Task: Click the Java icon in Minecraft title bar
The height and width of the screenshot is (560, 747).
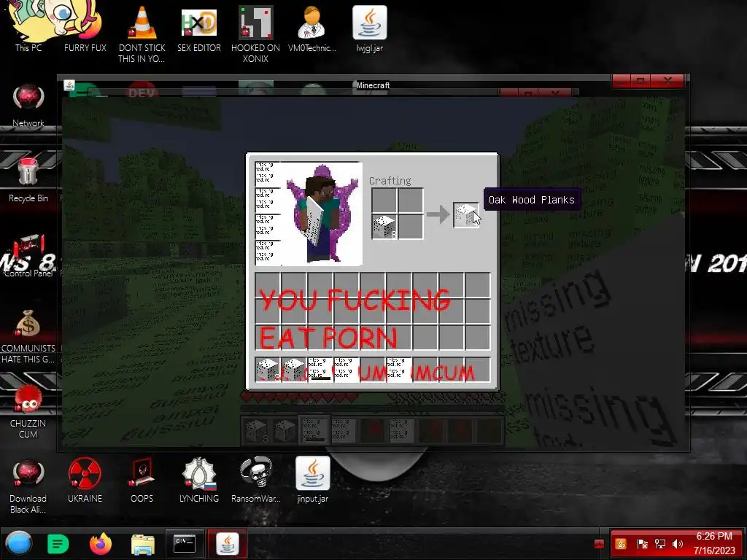Action: [x=69, y=85]
